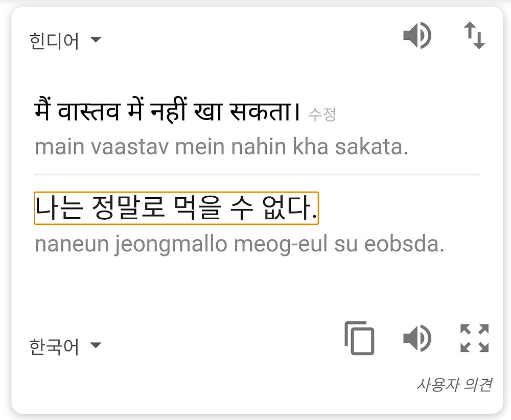This screenshot has width=511, height=420.
Task: Play audio of the Korean translation
Action: [417, 338]
